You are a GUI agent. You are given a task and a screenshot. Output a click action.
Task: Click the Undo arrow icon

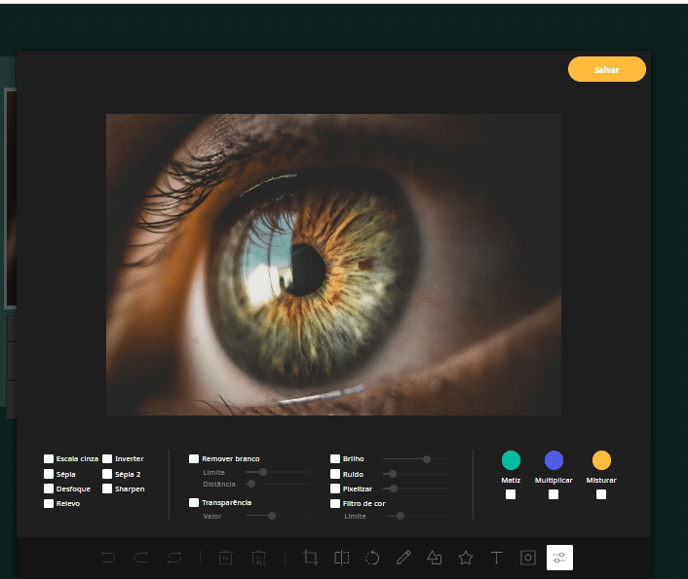click(x=108, y=558)
